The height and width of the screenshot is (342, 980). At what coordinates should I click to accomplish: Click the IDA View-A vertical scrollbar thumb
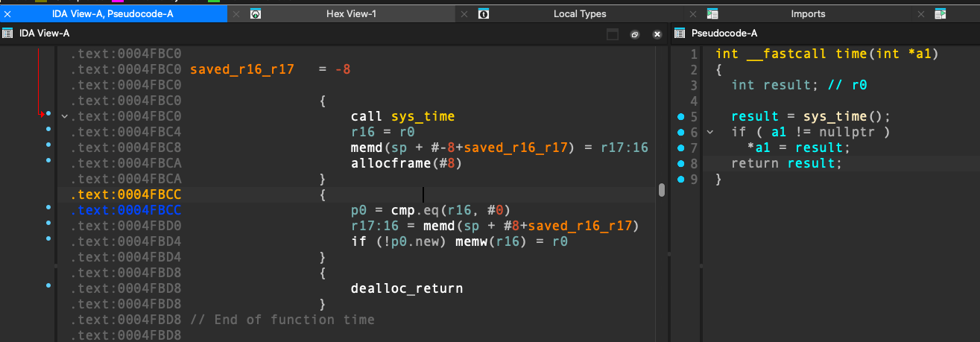pos(661,191)
